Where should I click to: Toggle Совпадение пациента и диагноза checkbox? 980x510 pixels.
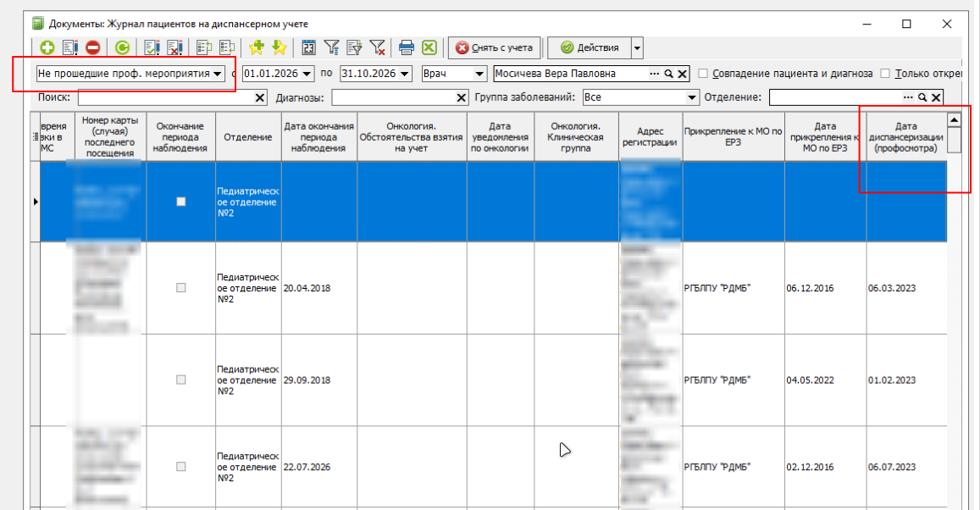pyautogui.click(x=703, y=74)
